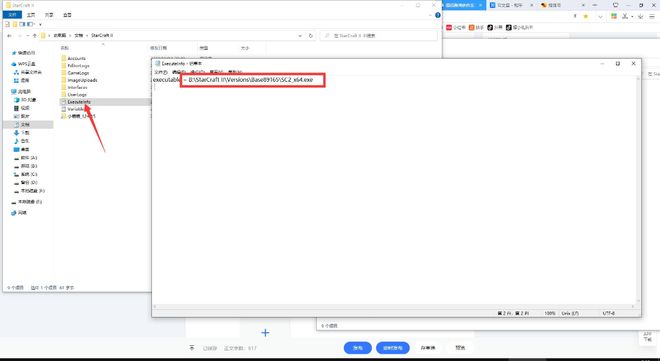Open the GameLogs folder
The height and width of the screenshot is (361, 660).
78,73
